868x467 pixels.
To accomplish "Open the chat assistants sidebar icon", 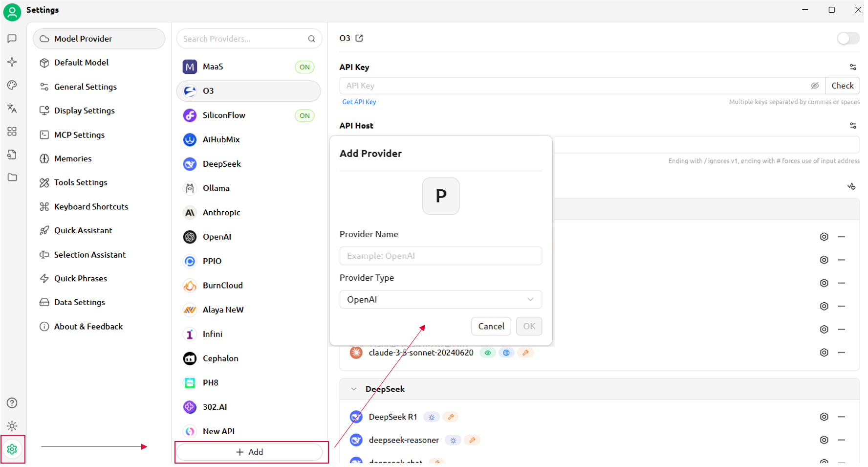I will (x=12, y=39).
